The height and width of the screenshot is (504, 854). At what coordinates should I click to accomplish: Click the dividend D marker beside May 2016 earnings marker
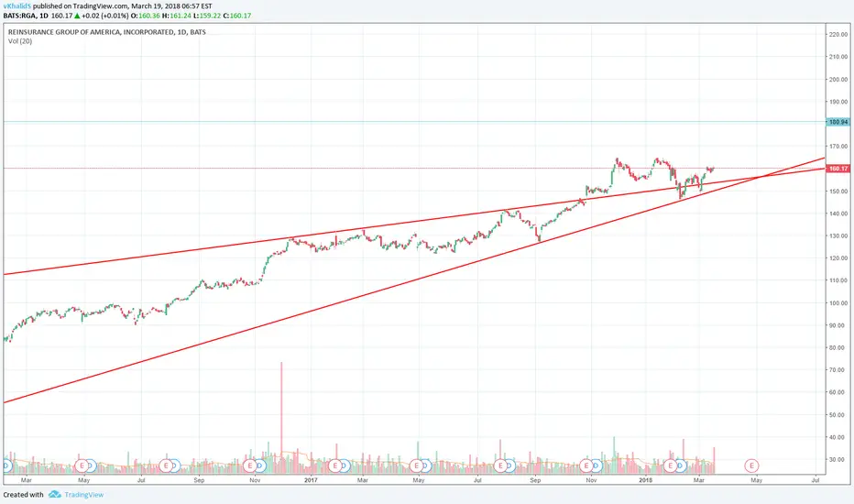pos(91,466)
